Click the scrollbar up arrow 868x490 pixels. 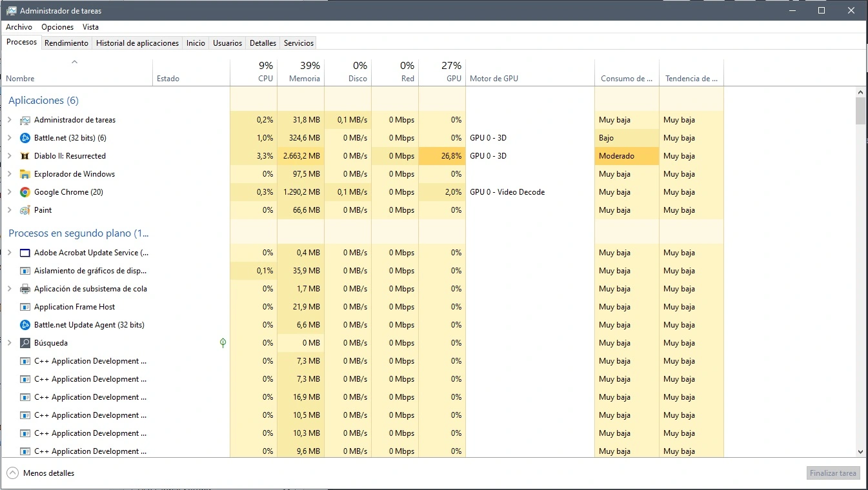coord(860,92)
